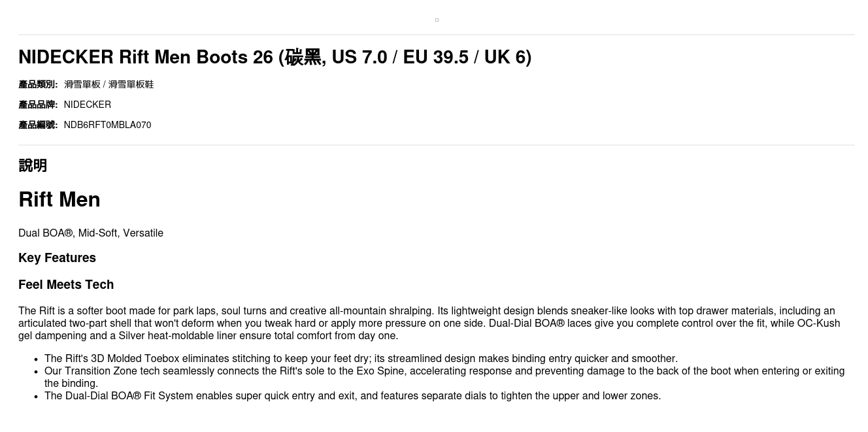Click the Key Features heading
The height and width of the screenshot is (432, 868).
(57, 258)
